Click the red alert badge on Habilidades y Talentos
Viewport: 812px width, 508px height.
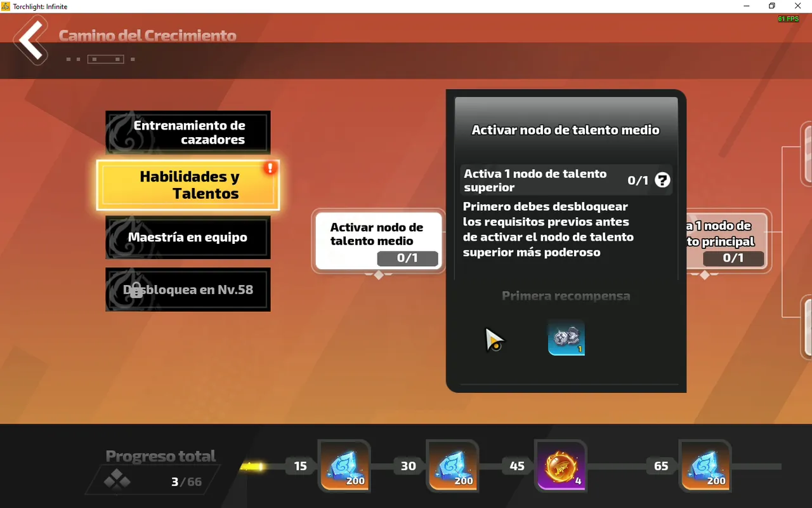(x=270, y=168)
